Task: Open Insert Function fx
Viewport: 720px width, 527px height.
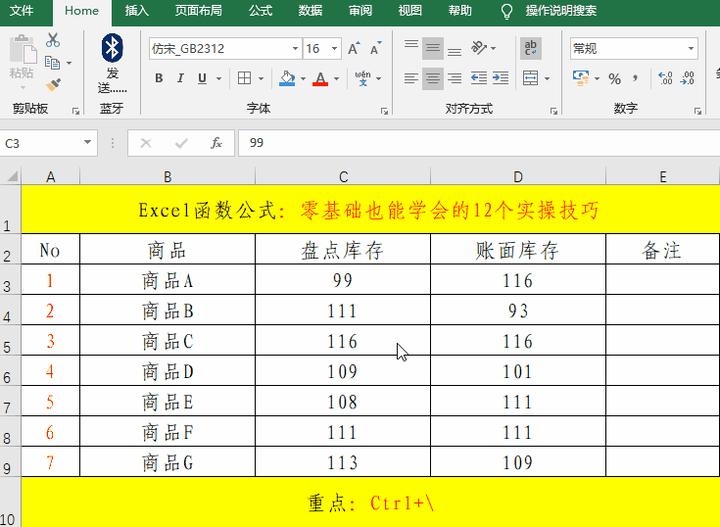Action: (x=216, y=143)
